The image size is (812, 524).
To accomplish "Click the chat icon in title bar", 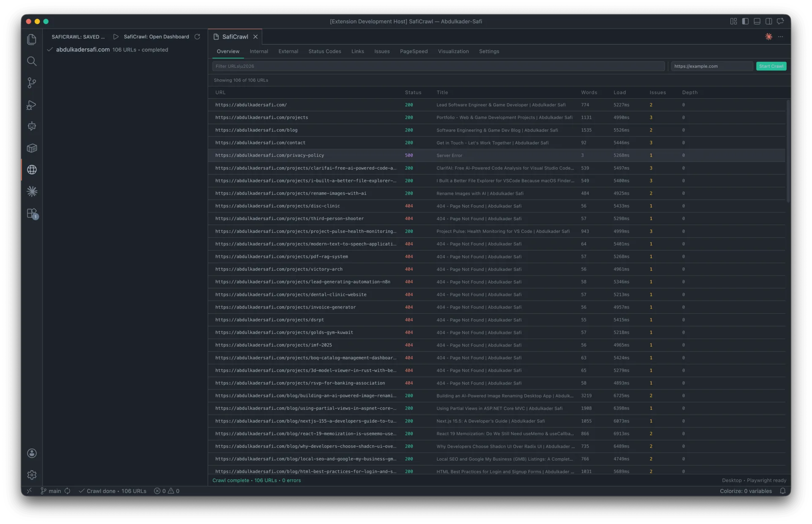I will pyautogui.click(x=780, y=21).
